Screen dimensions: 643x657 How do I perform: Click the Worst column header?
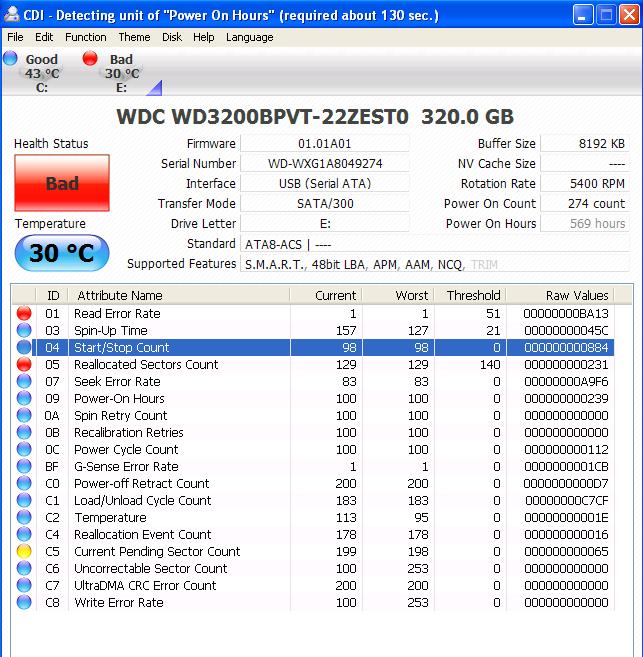click(x=398, y=295)
